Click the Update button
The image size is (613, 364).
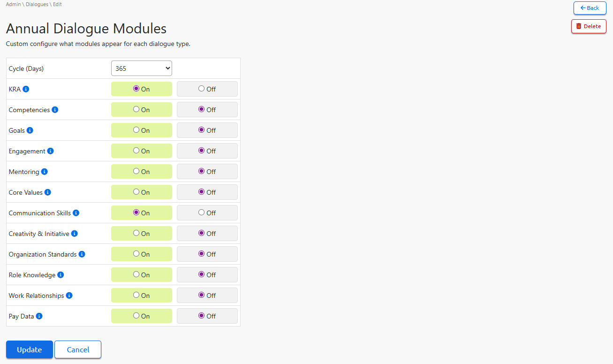coord(30,349)
